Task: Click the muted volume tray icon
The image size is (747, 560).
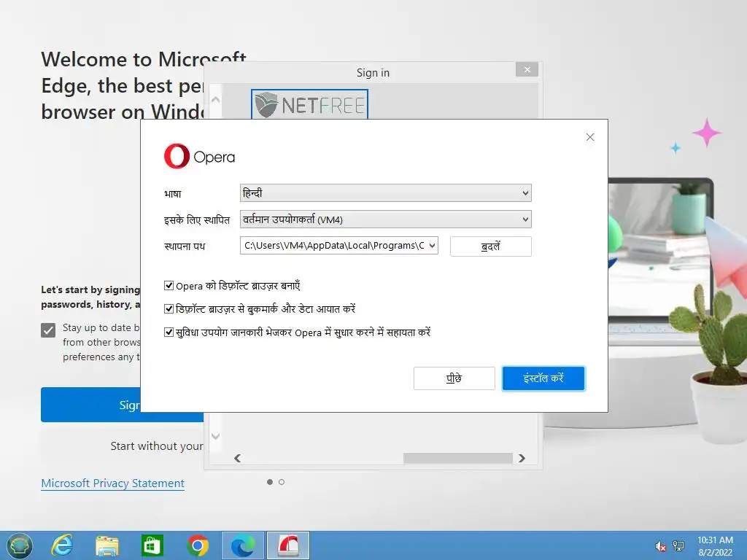Action: pos(660,546)
